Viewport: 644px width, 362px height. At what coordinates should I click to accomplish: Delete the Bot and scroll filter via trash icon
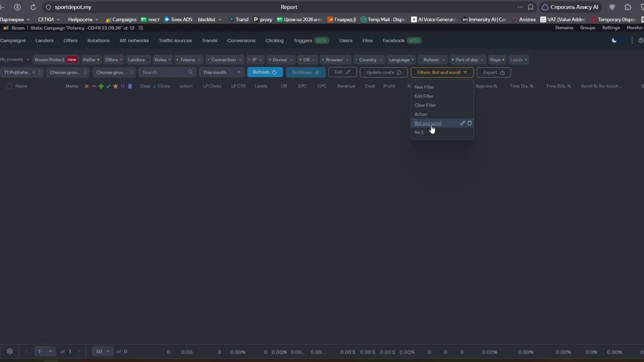tap(470, 123)
